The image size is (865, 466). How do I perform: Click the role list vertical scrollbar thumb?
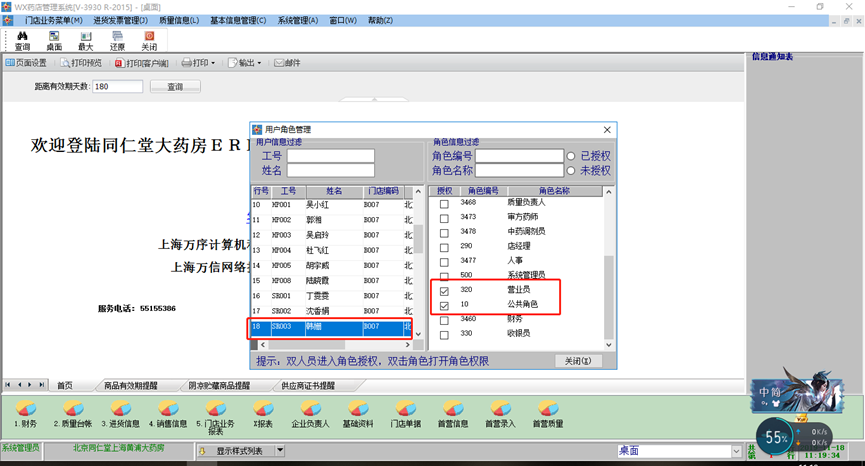608,297
